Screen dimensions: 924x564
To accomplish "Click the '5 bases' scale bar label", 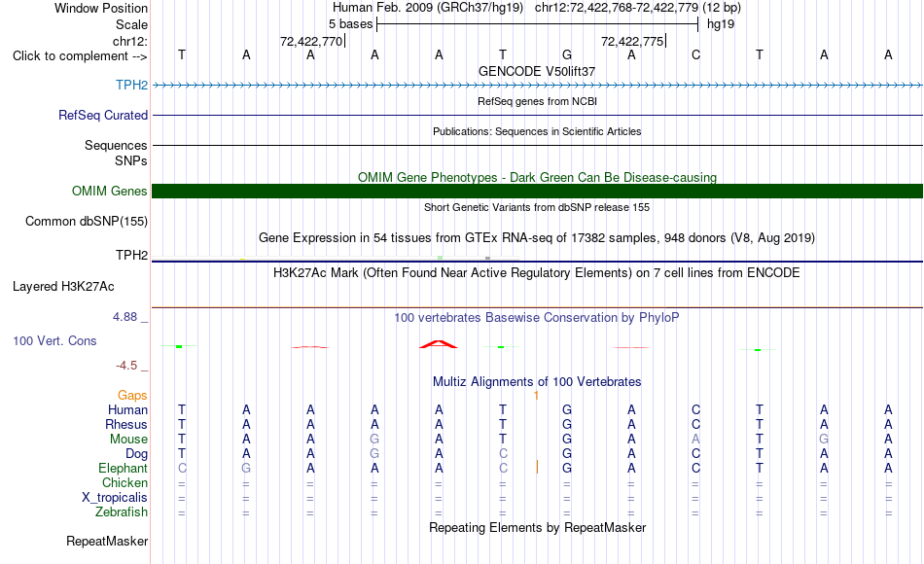I will [x=350, y=24].
